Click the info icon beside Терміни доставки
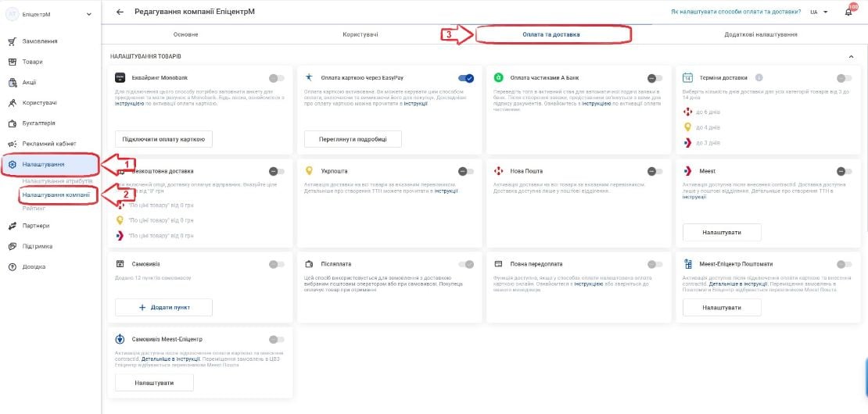868x414 pixels. [x=759, y=78]
